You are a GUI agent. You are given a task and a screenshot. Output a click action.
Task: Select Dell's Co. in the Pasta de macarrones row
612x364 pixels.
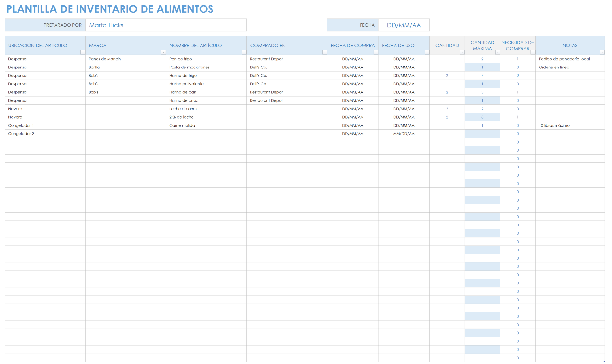[x=287, y=67]
